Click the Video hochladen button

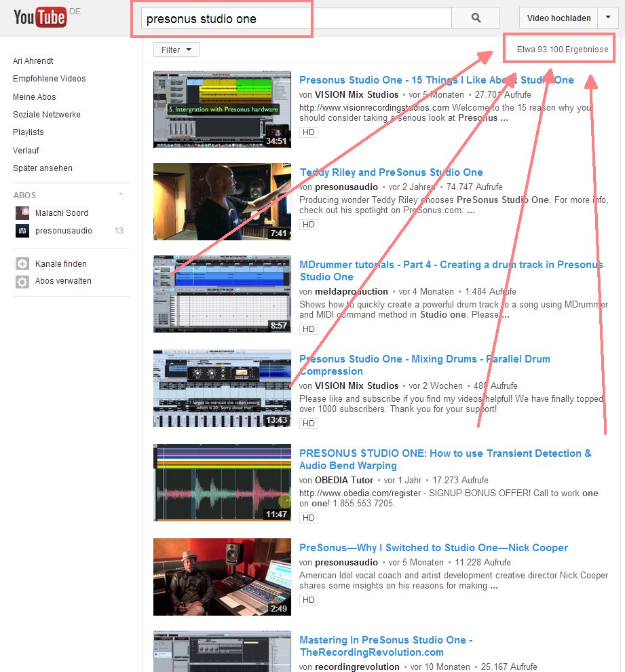point(558,18)
